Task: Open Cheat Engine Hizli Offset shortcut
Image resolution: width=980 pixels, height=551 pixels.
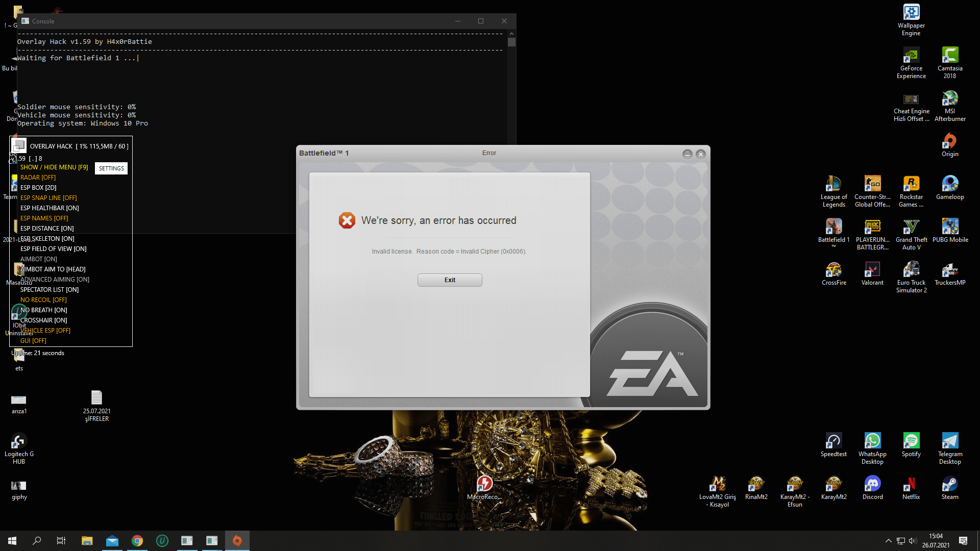Action: click(911, 106)
